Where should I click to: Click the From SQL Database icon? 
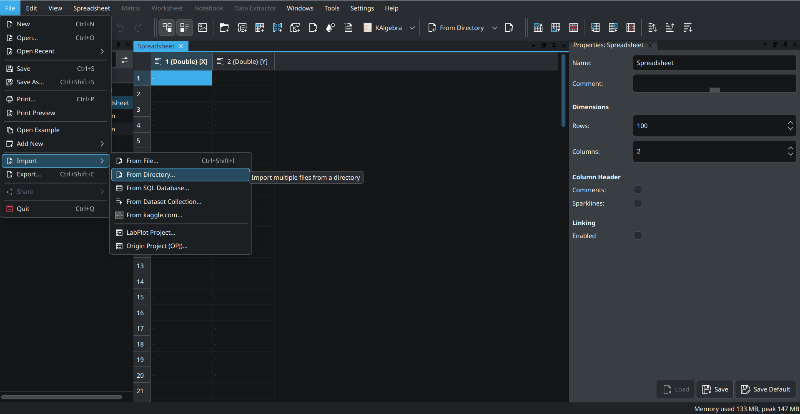(119, 187)
